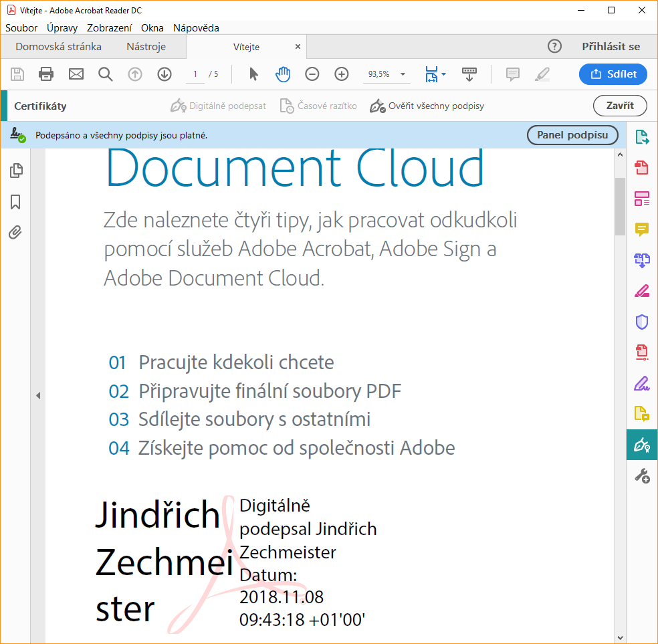Expand fit page options dropdown arrow
Image resolution: width=658 pixels, height=644 pixels.
coord(444,74)
